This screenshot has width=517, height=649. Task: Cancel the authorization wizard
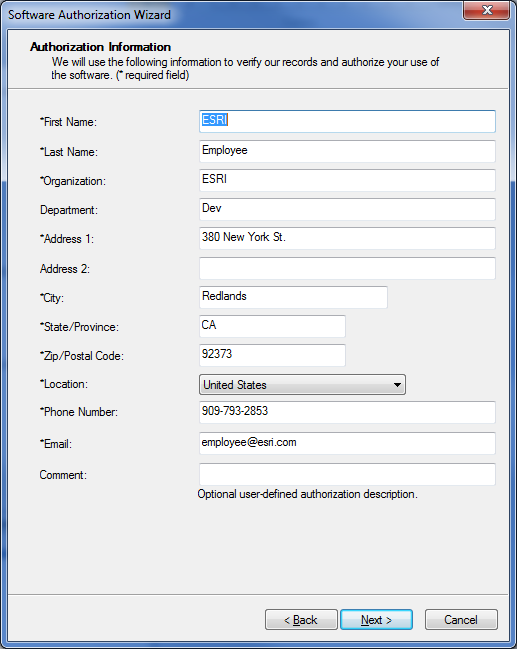461,620
